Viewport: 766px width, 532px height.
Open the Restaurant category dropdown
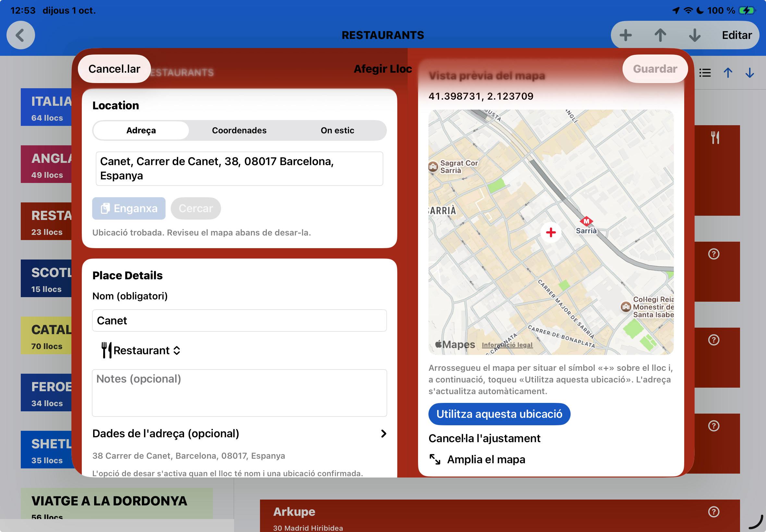[142, 350]
